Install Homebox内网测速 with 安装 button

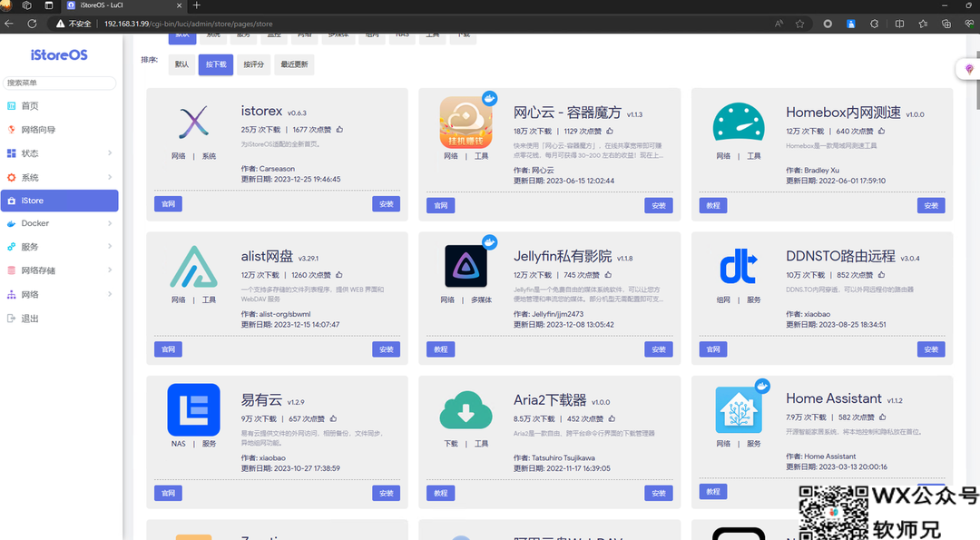(x=931, y=206)
